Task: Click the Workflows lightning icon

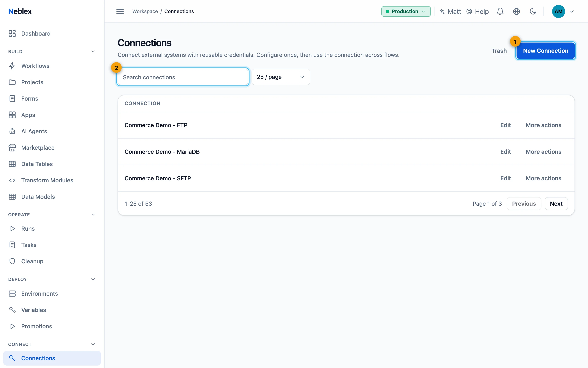Action: (12, 66)
